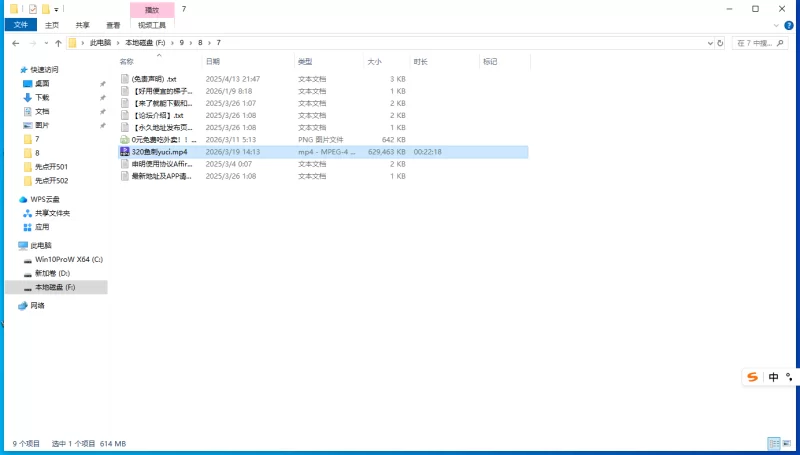Image resolution: width=800 pixels, height=455 pixels.
Task: Open the blue Help question mark icon
Action: pos(790,25)
